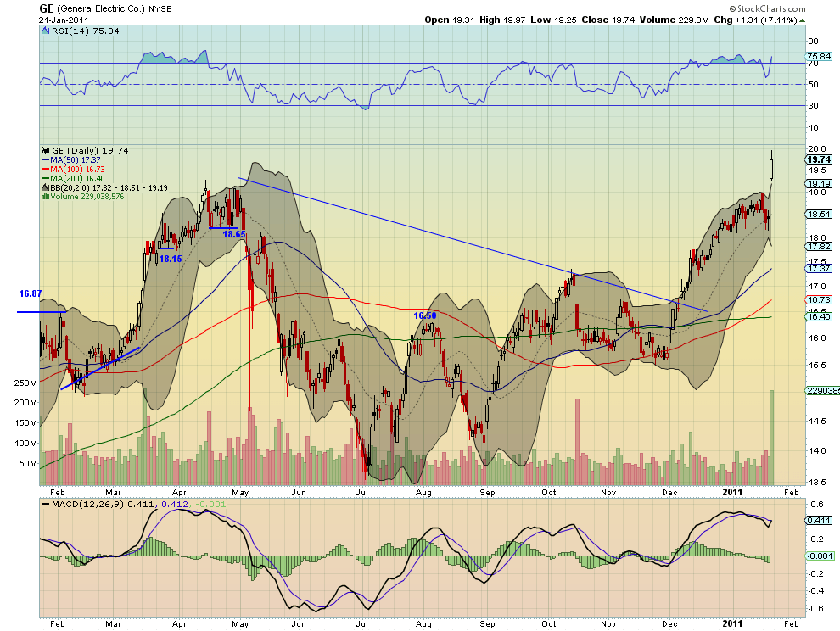Click the green MA(200) legend line swatch
Image resolution: width=840 pixels, height=631 pixels.
coord(46,179)
